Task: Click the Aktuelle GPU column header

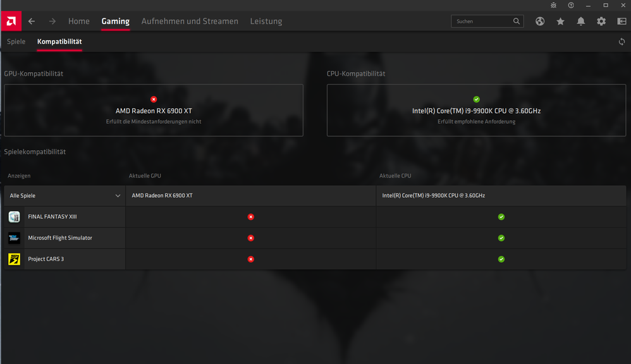Action: click(145, 176)
